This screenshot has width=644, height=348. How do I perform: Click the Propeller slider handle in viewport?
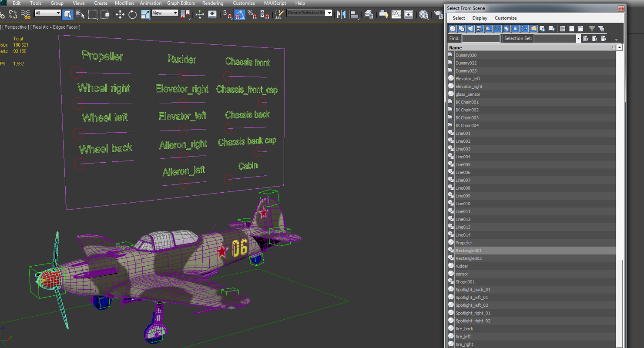click(76, 72)
